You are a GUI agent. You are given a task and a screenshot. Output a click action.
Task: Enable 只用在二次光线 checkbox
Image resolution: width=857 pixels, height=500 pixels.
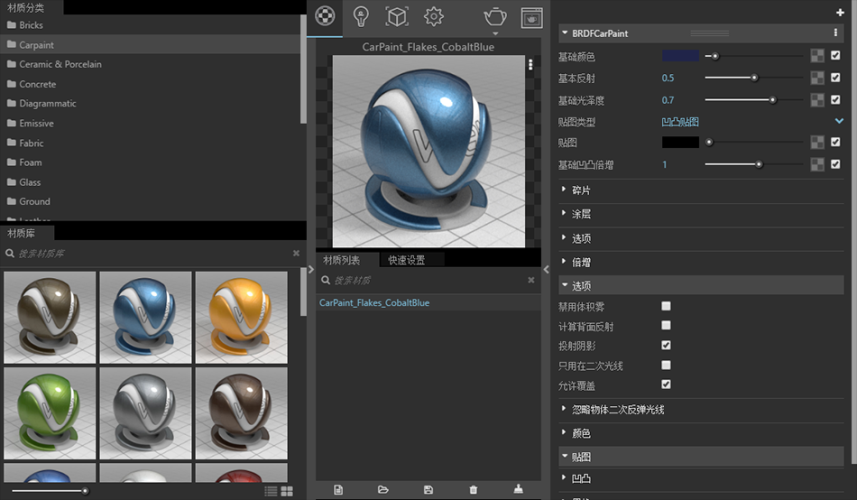coord(666,364)
